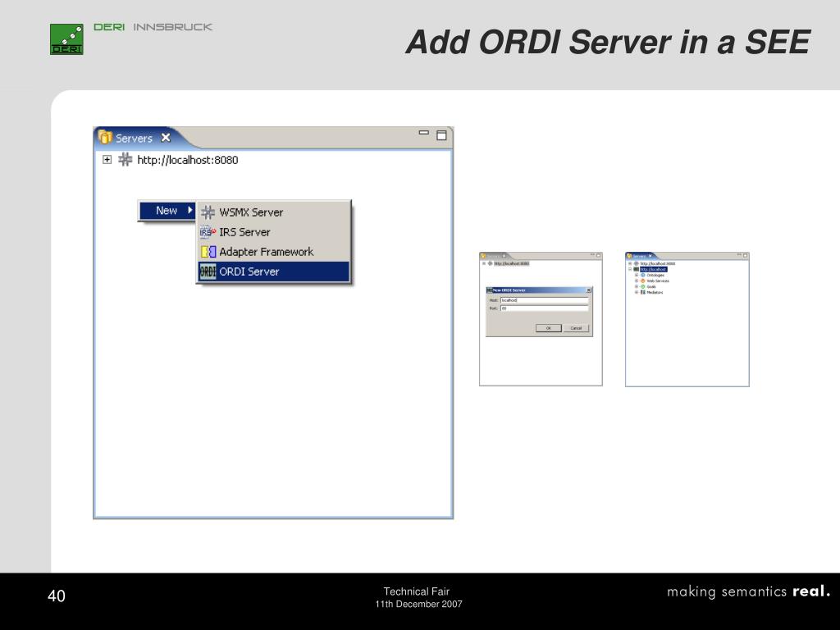Expand Goals in right thumbnail tree

637,286
